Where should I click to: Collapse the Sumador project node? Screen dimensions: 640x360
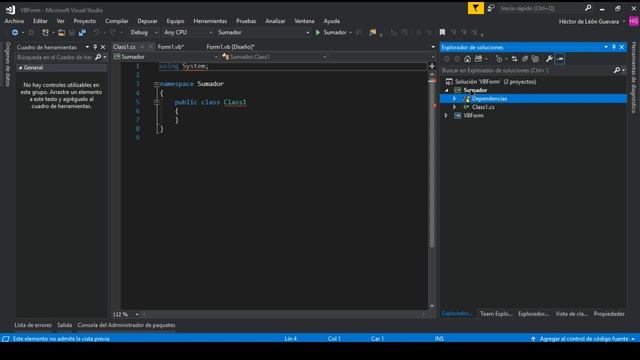click(446, 90)
